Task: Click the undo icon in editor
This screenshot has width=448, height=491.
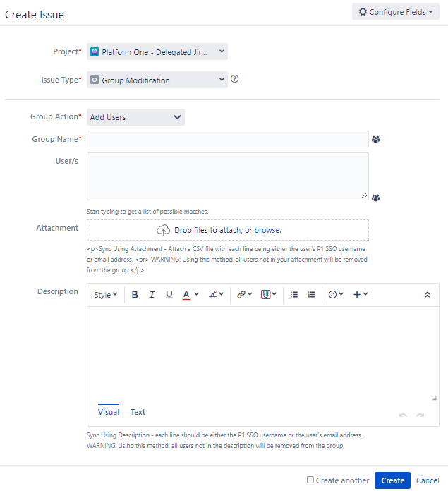Action: (403, 416)
